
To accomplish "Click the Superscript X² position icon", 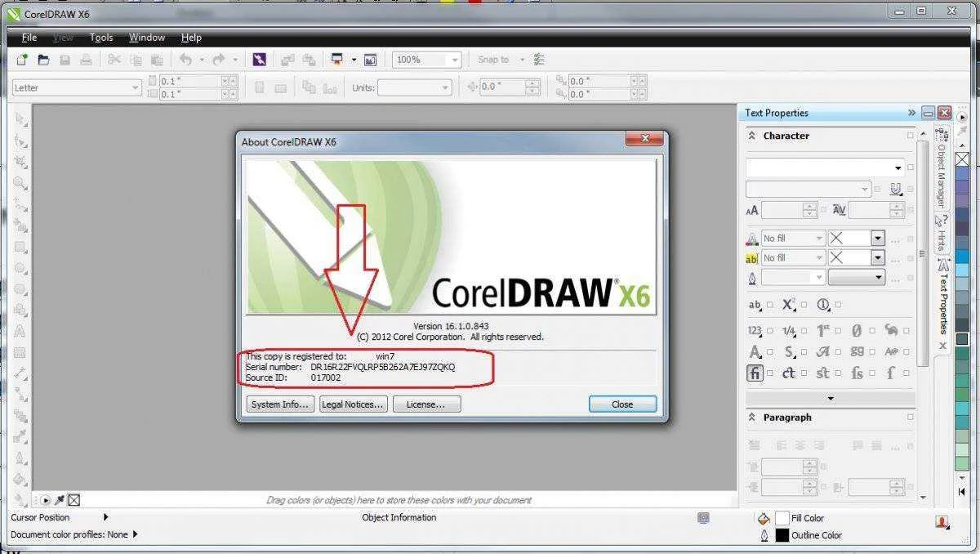I will pos(788,304).
